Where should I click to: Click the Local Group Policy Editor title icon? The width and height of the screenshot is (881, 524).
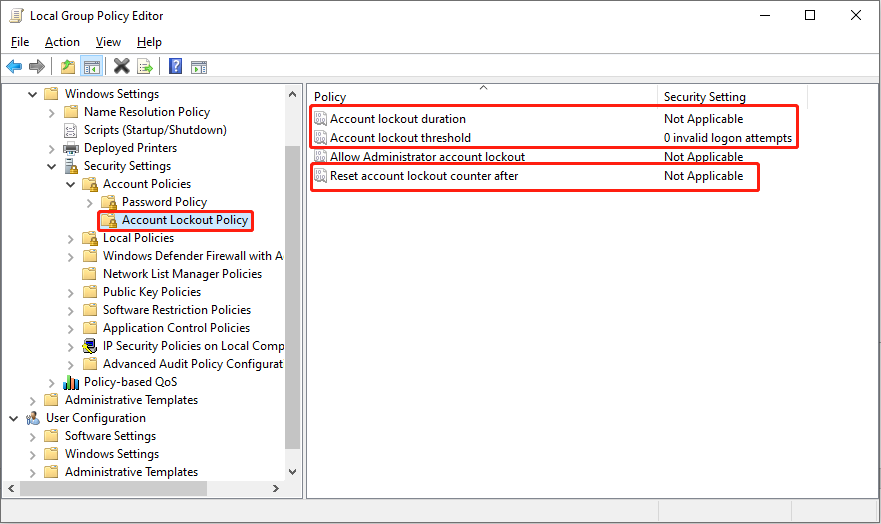pyautogui.click(x=17, y=16)
